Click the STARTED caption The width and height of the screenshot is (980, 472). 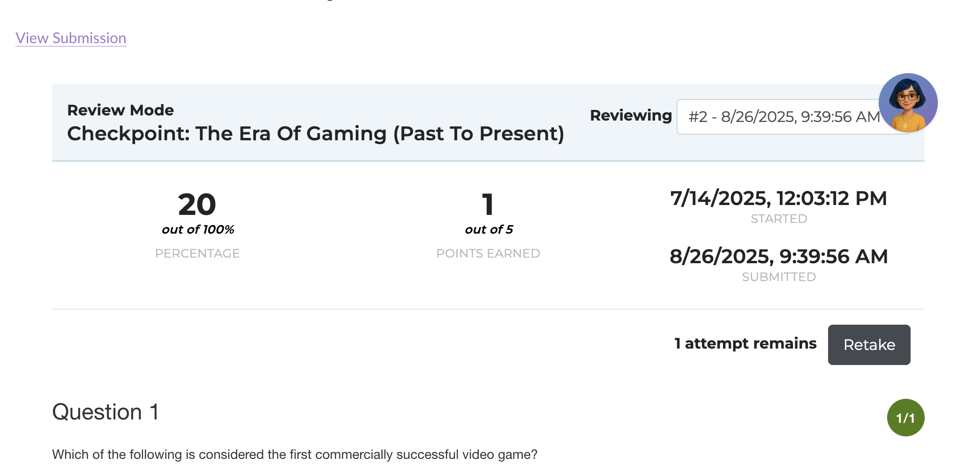pyautogui.click(x=779, y=219)
